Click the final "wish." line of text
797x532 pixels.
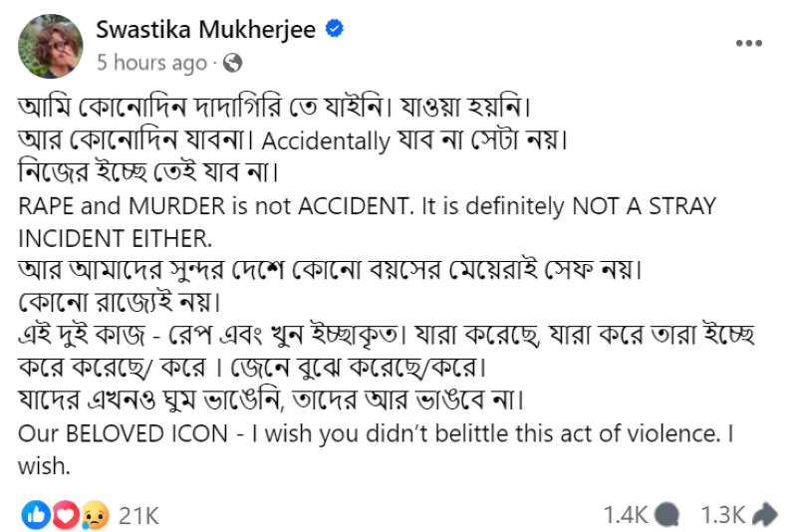tap(41, 466)
